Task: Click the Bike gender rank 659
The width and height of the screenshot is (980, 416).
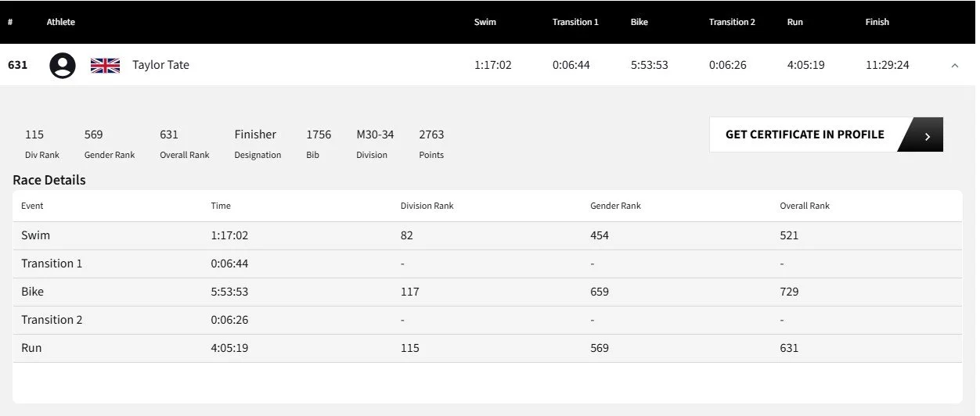Action: (x=600, y=292)
